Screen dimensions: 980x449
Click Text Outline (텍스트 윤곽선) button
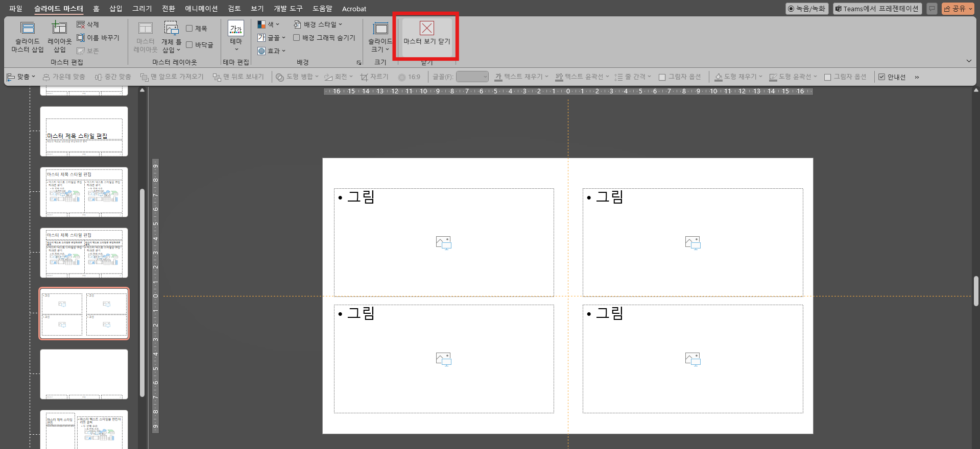coord(582,77)
